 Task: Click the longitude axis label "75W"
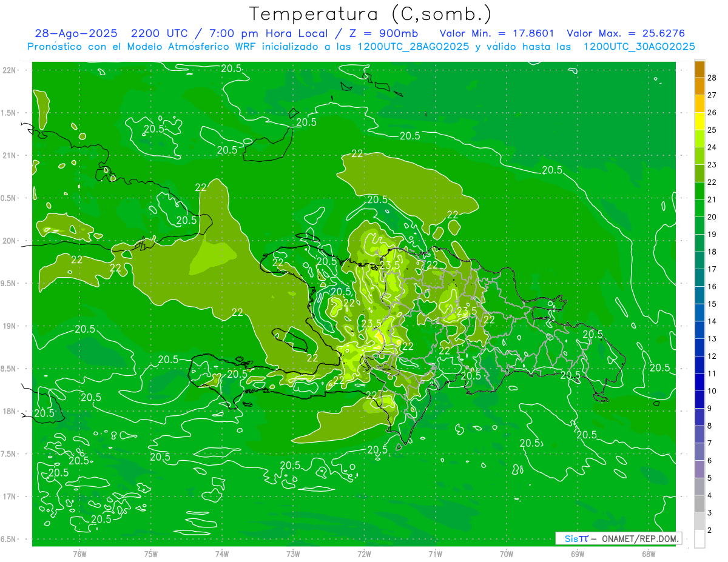pyautogui.click(x=151, y=554)
